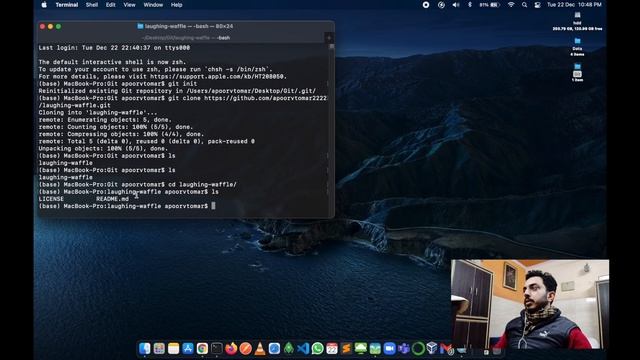Click the 'README.md' file name in output
640x360 pixels.
[x=113, y=199]
